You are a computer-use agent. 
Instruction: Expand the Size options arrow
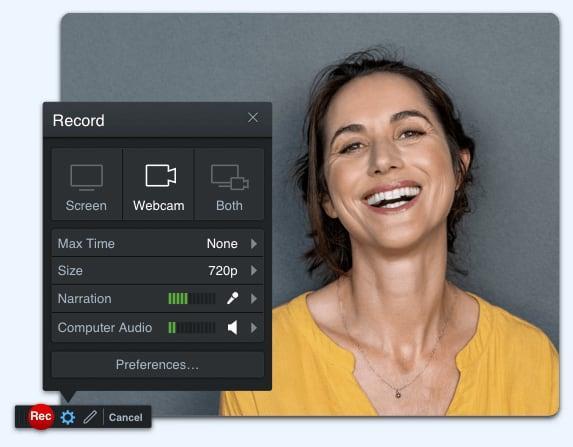[x=254, y=270]
